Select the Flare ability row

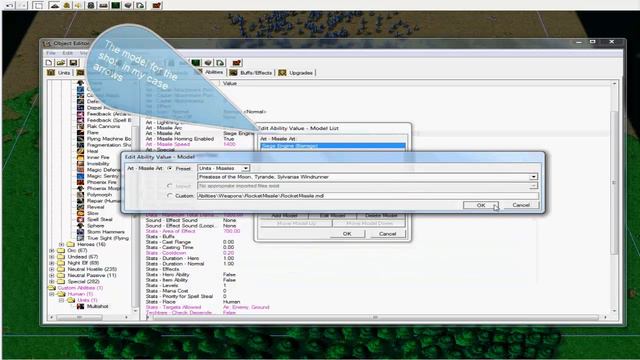tap(92, 132)
